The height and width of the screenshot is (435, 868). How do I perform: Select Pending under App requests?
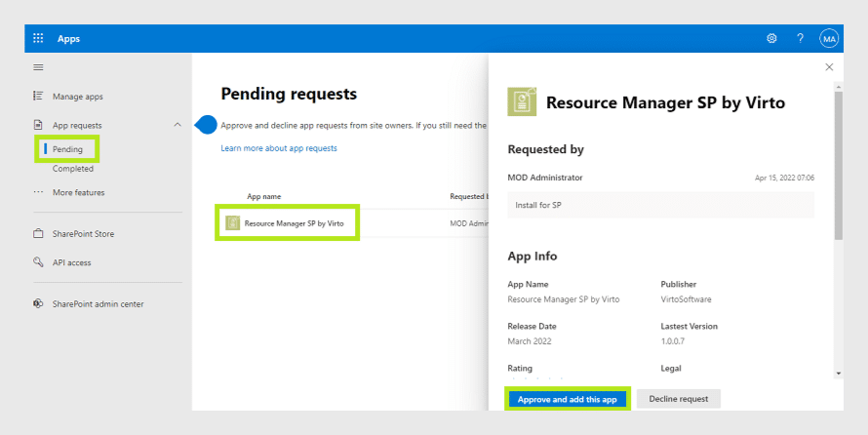pos(67,149)
